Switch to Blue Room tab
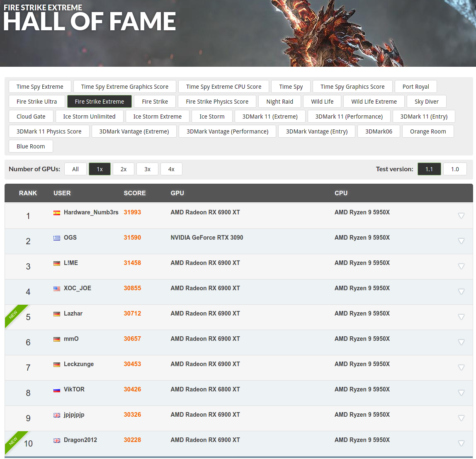 (x=31, y=146)
